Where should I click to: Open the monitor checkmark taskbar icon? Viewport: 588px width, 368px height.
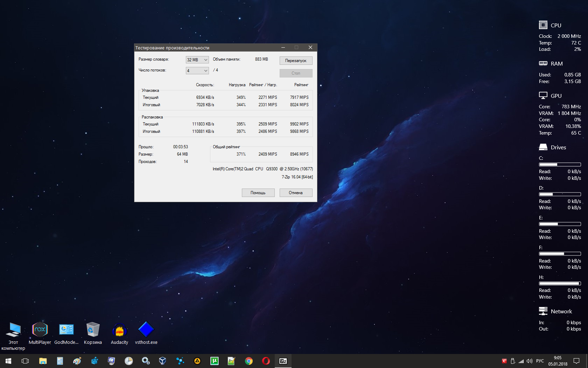pyautogui.click(x=111, y=361)
